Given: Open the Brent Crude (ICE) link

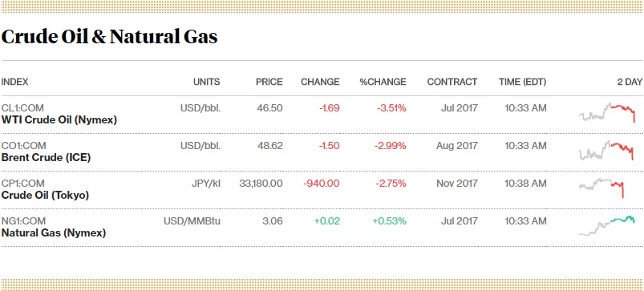Looking at the screenshot, I should click(46, 158).
